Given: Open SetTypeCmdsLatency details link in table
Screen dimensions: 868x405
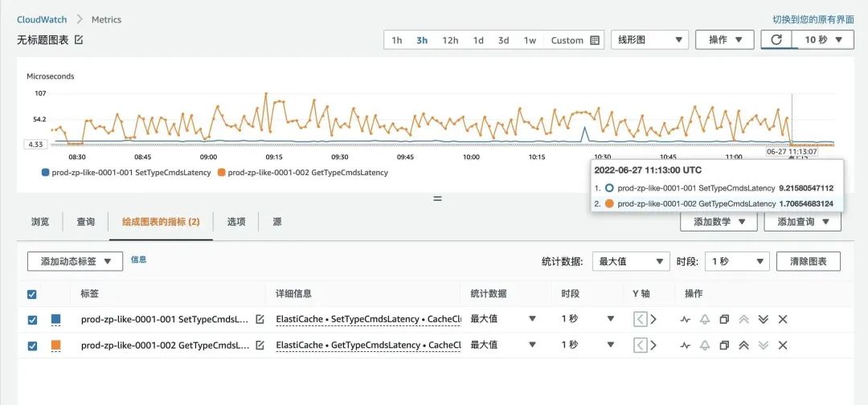Looking at the screenshot, I should [x=369, y=319].
